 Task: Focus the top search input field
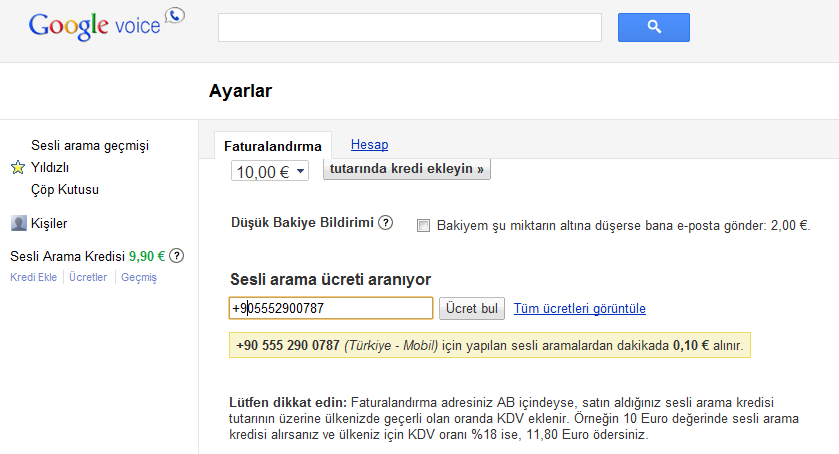point(410,27)
